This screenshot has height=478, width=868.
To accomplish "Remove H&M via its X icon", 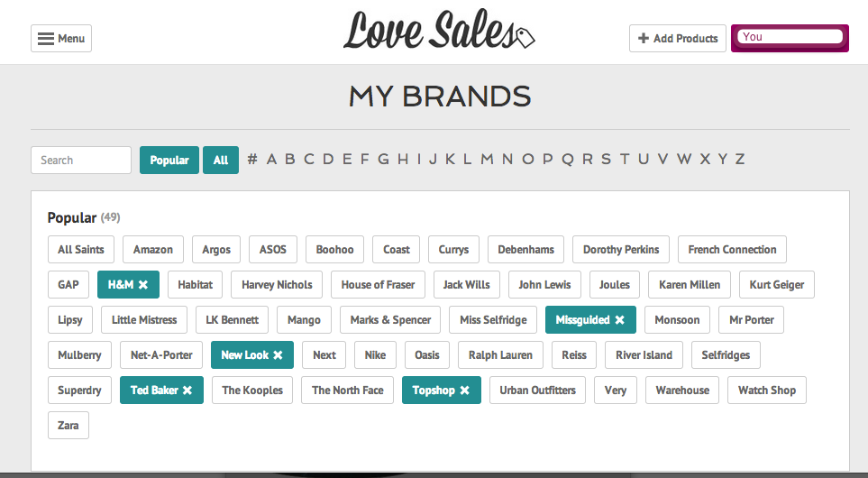I will pos(143,285).
